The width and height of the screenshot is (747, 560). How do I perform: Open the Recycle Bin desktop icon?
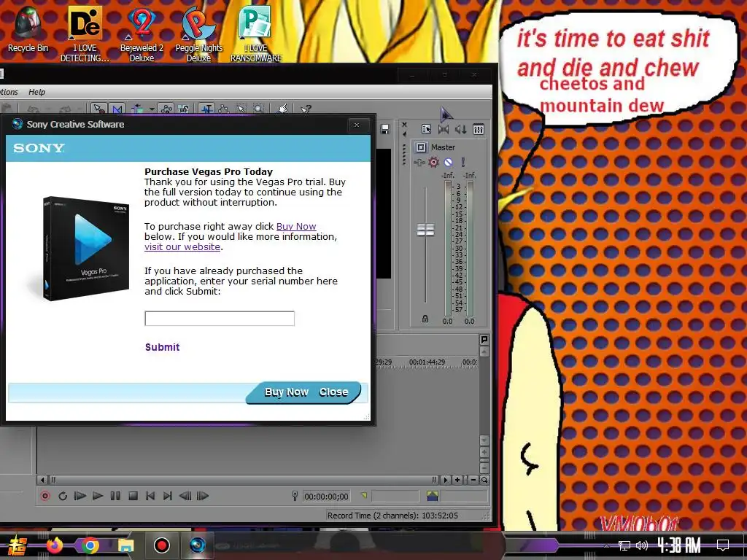click(28, 28)
